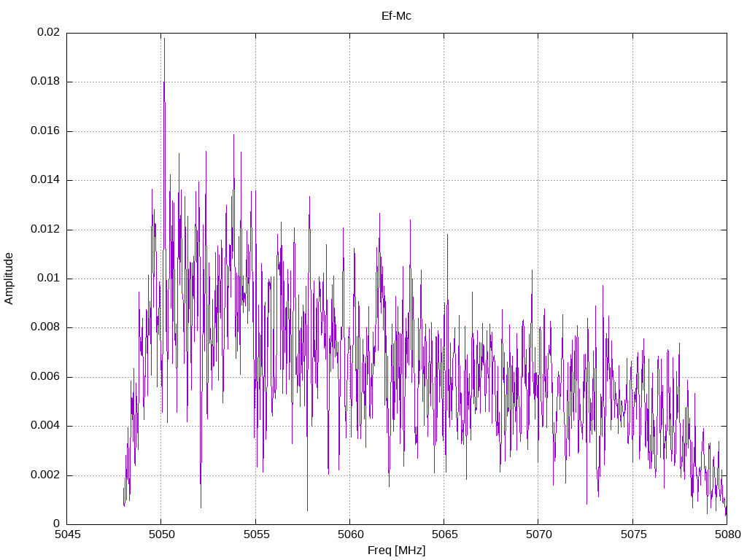Click x-axis tick label 5045
This screenshot has width=747, height=560.
tap(68, 534)
